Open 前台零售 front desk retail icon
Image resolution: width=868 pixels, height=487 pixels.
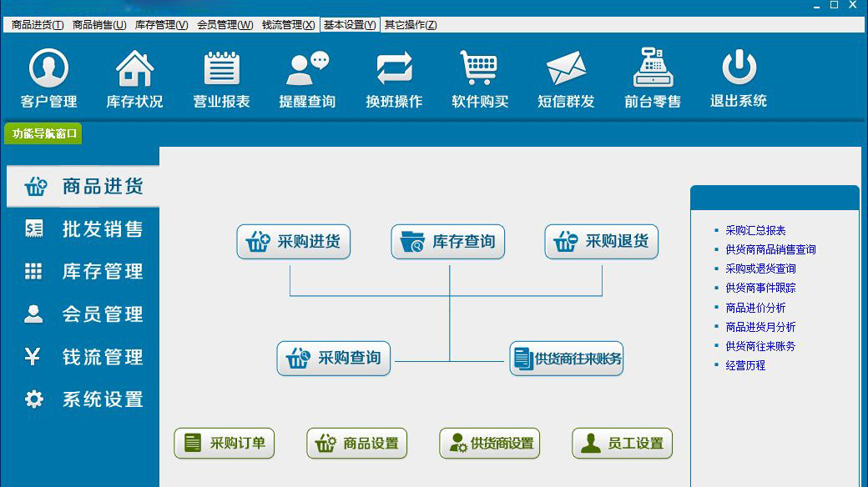[x=652, y=78]
